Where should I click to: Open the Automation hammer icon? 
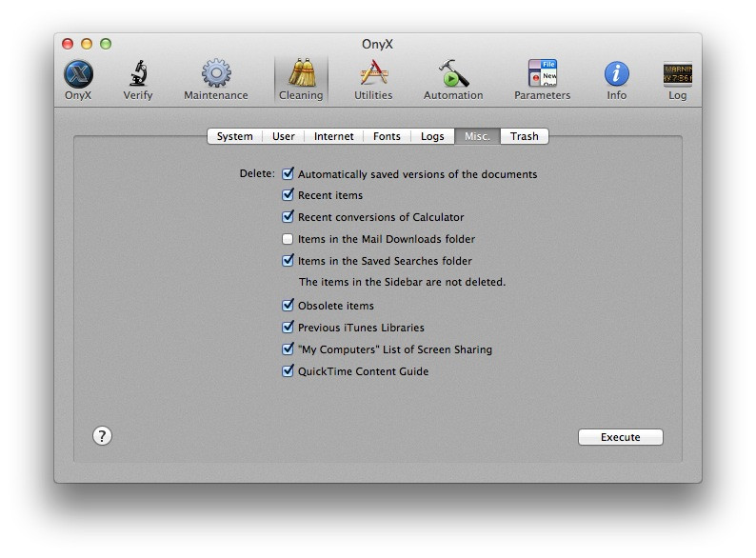pos(453,80)
